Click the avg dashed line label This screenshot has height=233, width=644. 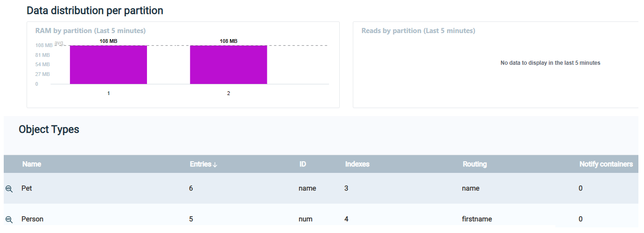click(59, 43)
